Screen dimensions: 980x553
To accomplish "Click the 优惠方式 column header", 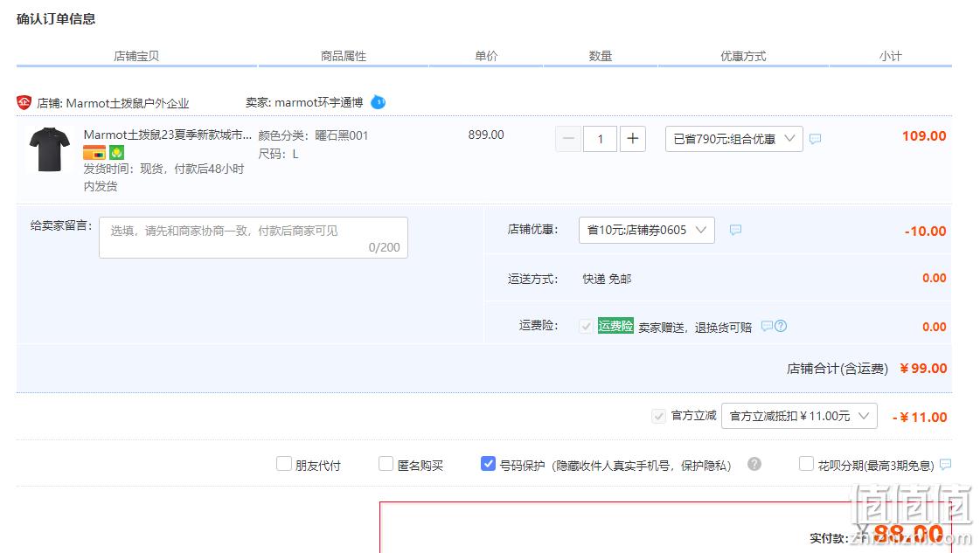I will click(x=743, y=56).
